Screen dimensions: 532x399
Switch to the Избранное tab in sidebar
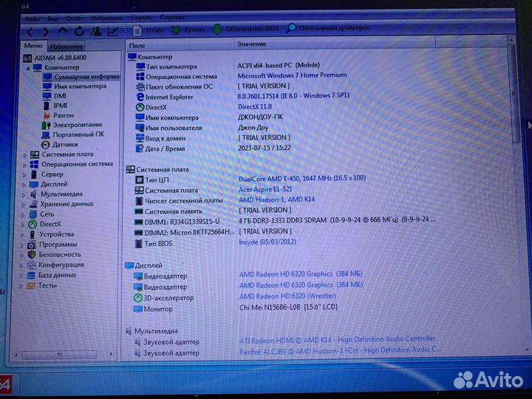tap(66, 46)
